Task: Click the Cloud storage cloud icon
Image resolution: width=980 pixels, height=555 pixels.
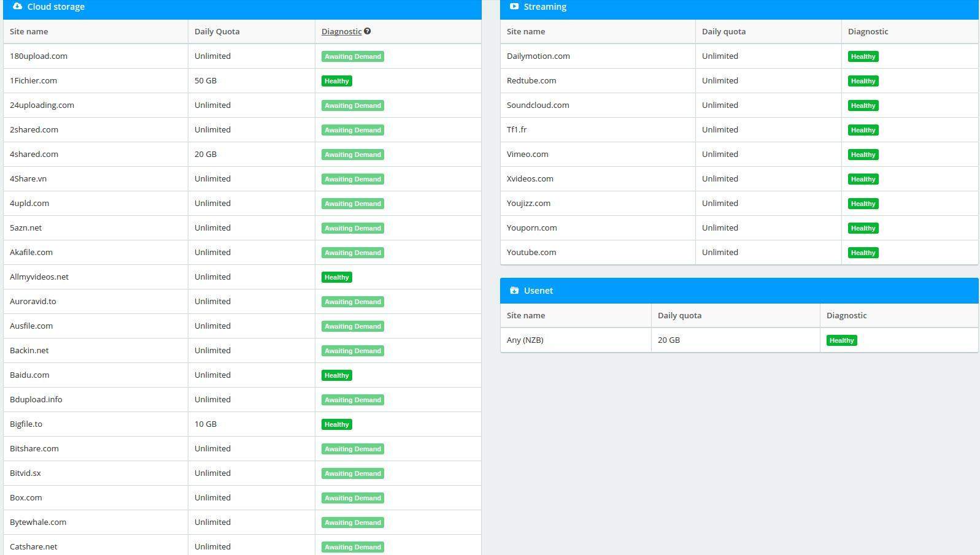Action: click(x=17, y=6)
